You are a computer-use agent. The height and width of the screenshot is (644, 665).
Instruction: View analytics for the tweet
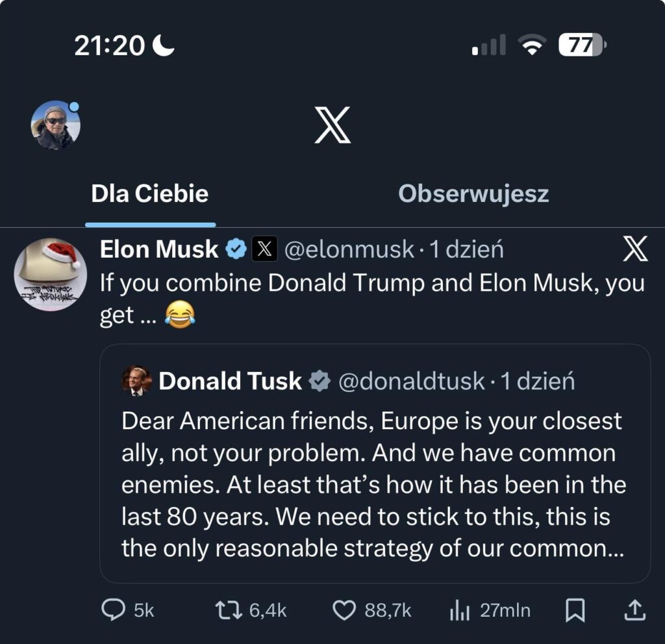461,610
